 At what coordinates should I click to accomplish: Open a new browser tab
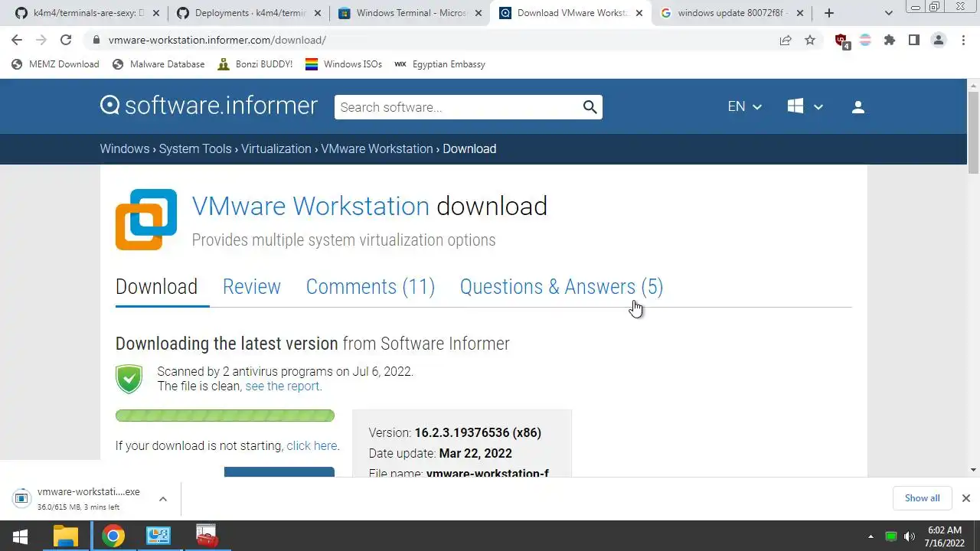click(829, 13)
